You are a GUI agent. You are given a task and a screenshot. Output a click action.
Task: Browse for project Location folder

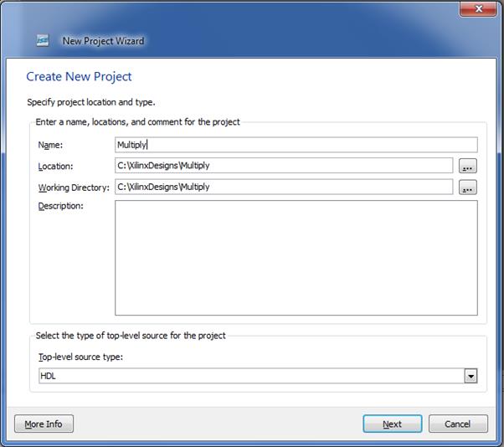coord(468,166)
